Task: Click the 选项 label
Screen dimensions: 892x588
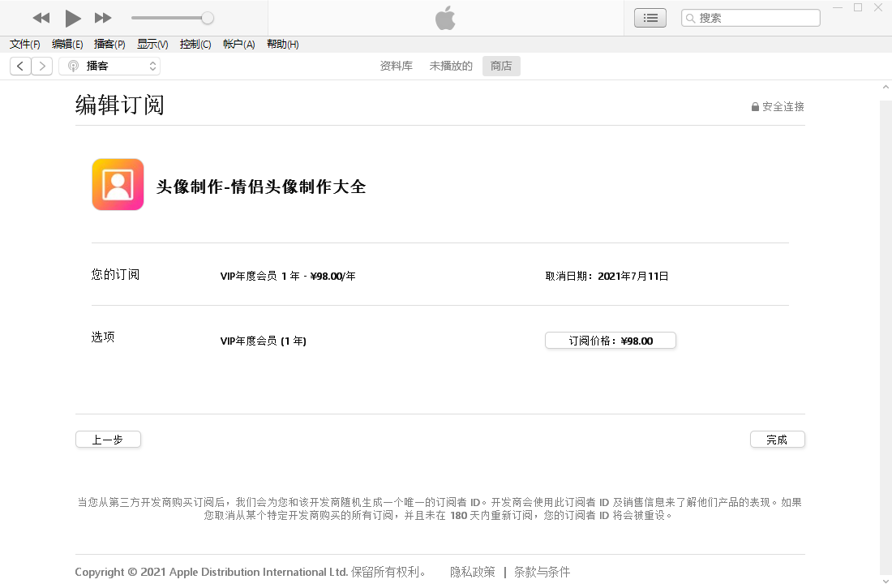Action: [x=103, y=337]
